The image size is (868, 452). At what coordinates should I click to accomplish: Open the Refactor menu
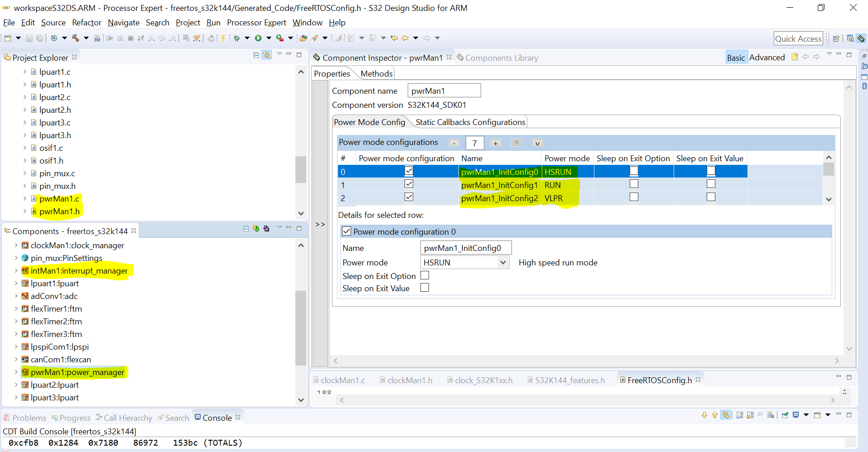[87, 23]
